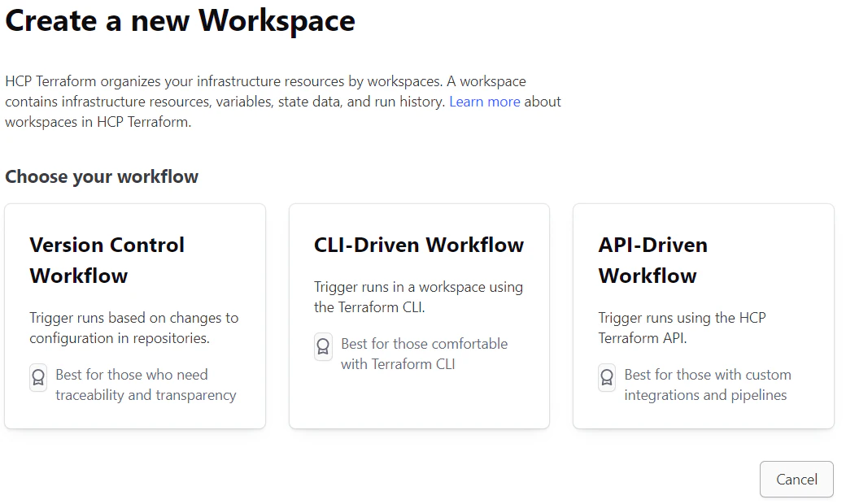
Task: Click the award icon beside traceability and transparency
Action: tap(38, 377)
